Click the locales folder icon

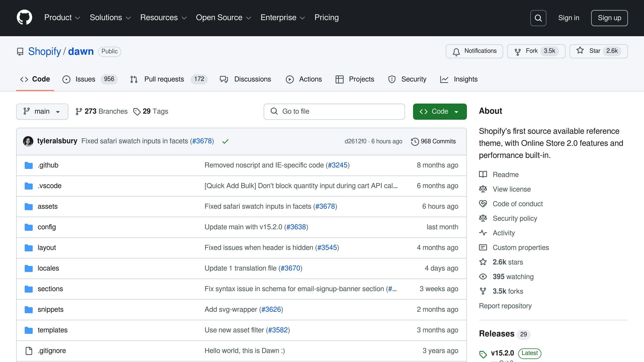pyautogui.click(x=29, y=268)
